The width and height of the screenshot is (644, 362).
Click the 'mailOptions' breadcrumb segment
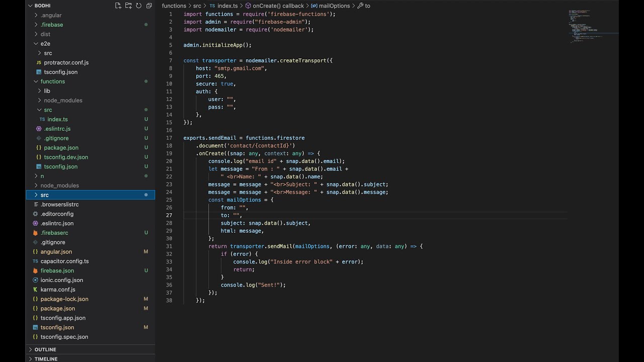click(334, 6)
